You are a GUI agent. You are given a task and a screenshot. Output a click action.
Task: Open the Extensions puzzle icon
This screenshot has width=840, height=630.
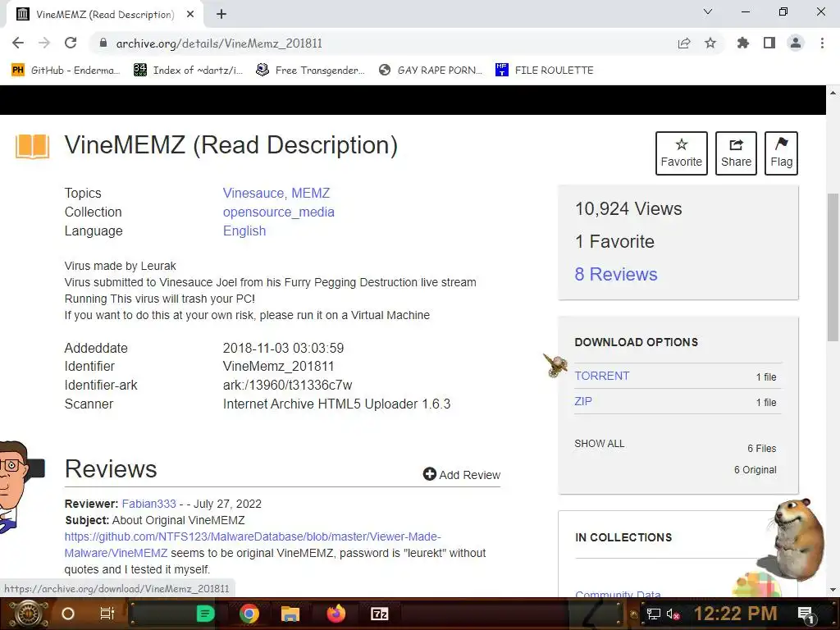coord(742,43)
